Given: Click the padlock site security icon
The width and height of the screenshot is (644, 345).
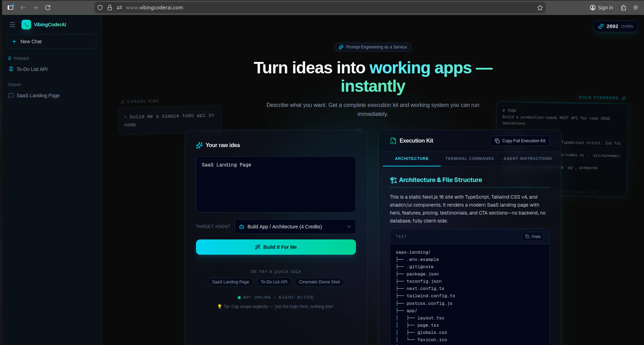Looking at the screenshot, I should pos(110,8).
